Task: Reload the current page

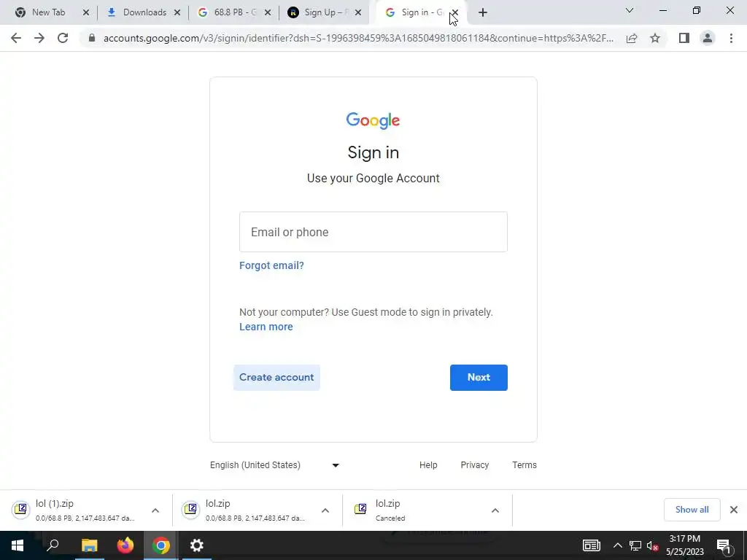Action: pos(63,38)
